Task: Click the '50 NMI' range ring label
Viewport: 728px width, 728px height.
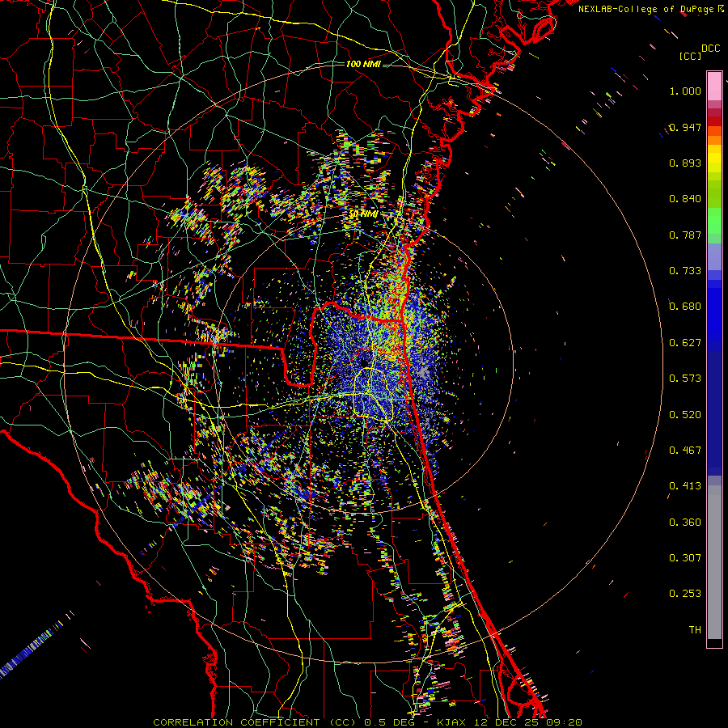Action: [x=363, y=214]
